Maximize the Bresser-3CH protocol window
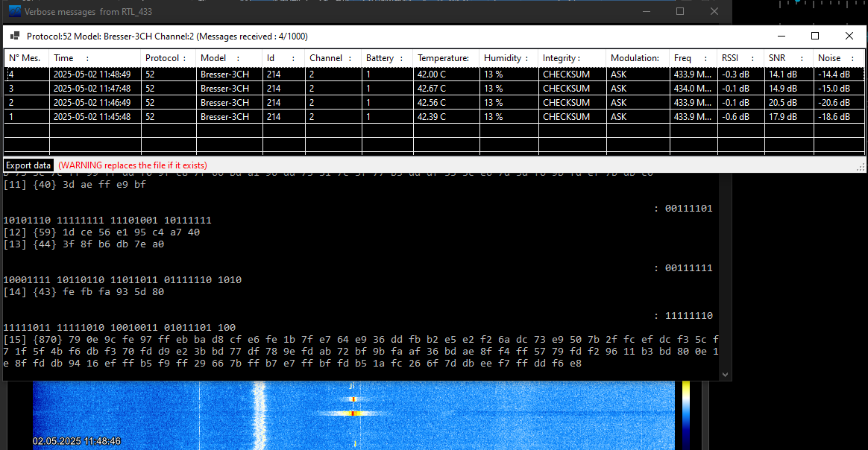This screenshot has width=868, height=450. [x=815, y=36]
